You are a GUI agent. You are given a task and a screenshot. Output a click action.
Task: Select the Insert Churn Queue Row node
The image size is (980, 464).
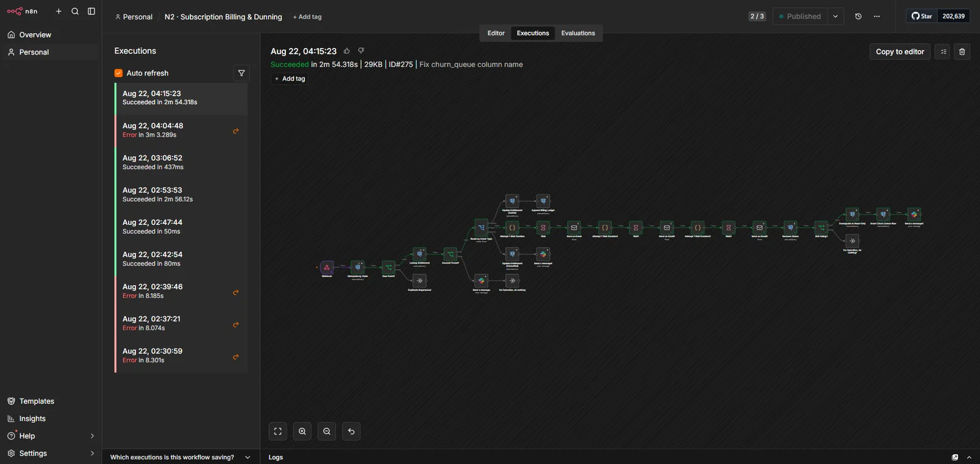point(883,215)
